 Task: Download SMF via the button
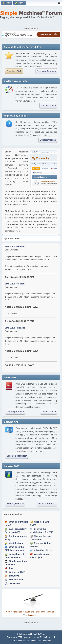[14, 71]
